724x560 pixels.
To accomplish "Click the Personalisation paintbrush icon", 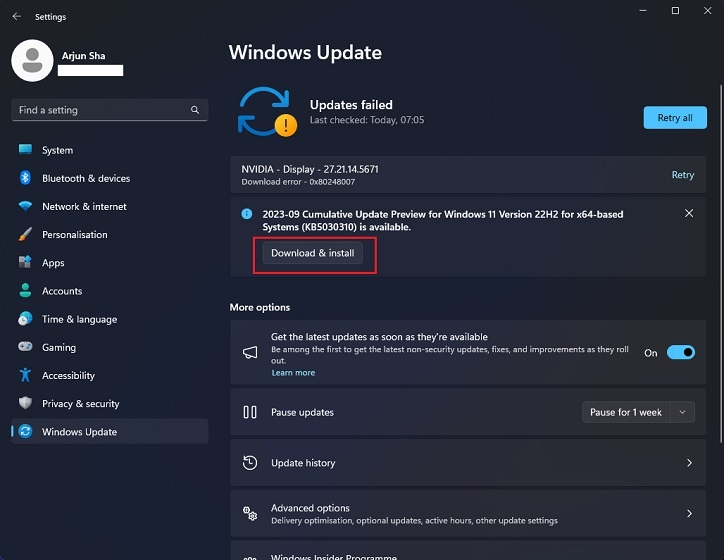I will (25, 234).
